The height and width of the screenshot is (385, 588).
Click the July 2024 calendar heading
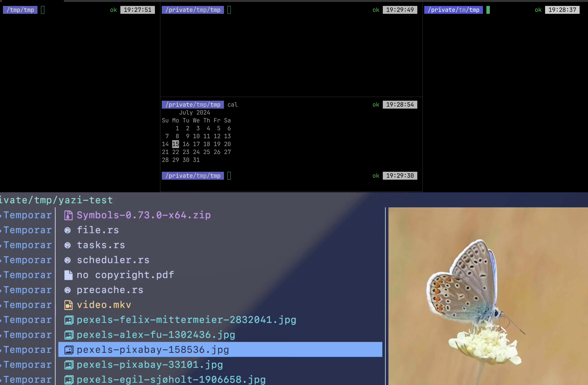[x=194, y=113]
